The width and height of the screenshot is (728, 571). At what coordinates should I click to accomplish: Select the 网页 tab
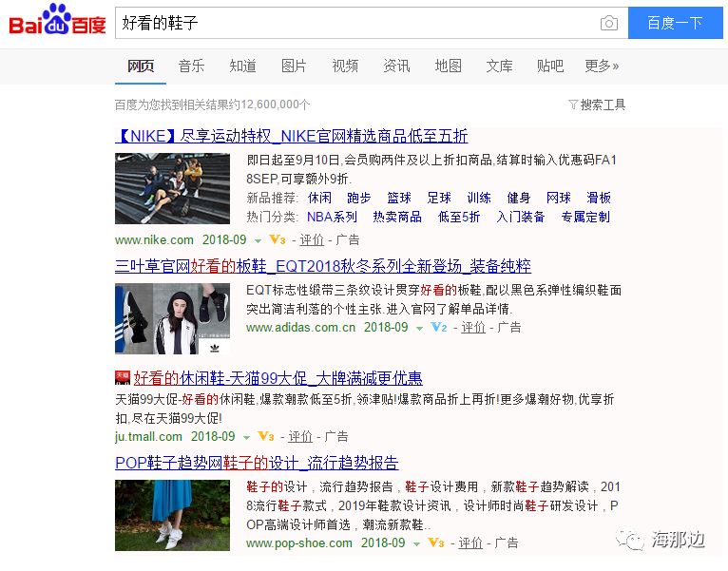click(x=141, y=66)
